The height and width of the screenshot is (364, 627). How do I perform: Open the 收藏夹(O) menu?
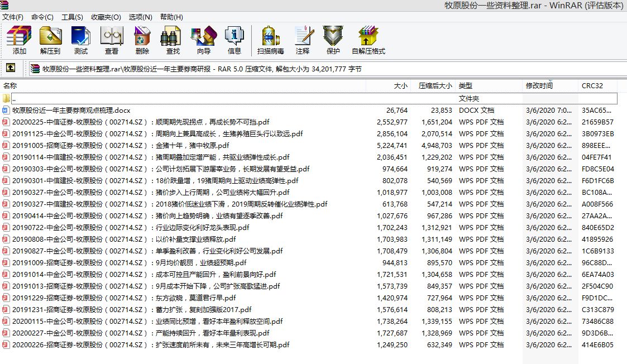coord(106,17)
